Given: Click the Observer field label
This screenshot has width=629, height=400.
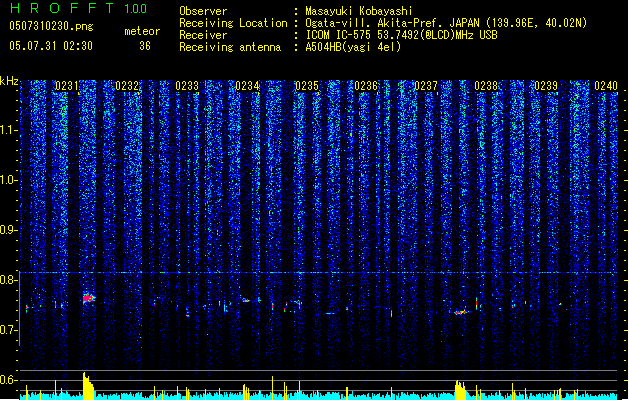Looking at the screenshot, I should tap(203, 11).
